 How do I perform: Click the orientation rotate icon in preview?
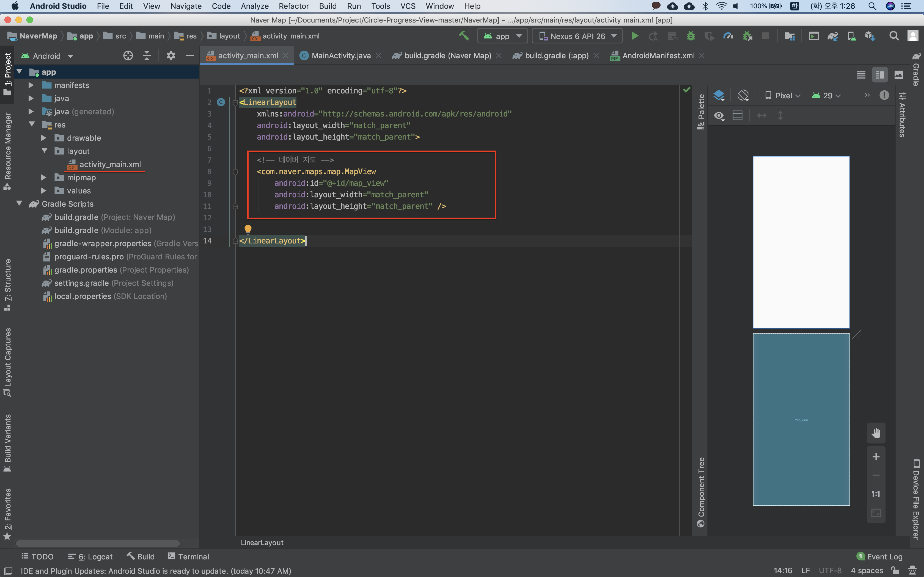tap(743, 95)
